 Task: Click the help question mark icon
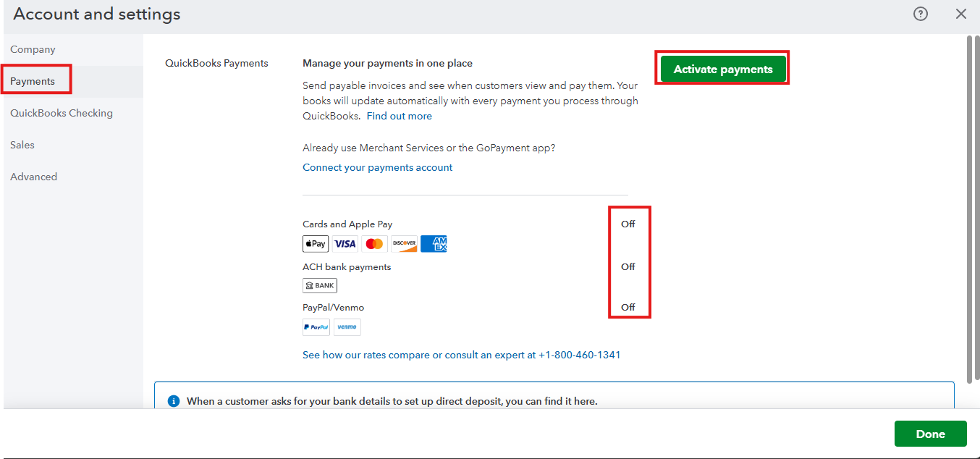pos(921,14)
